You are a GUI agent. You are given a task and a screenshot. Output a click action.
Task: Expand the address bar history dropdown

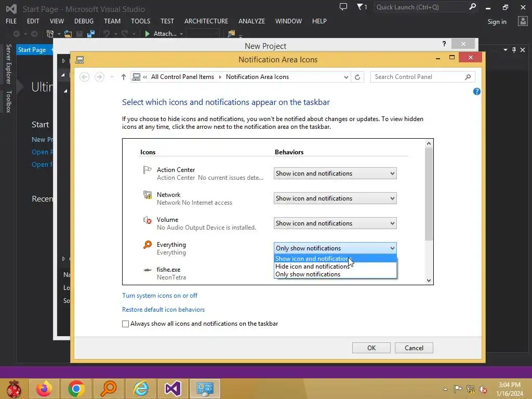pyautogui.click(x=345, y=77)
